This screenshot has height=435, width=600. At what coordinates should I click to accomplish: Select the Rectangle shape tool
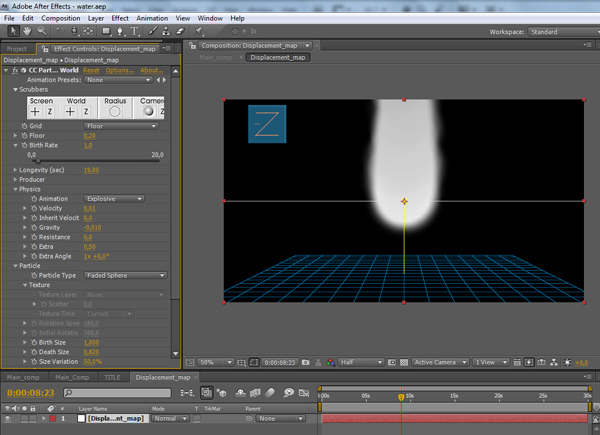click(x=106, y=31)
